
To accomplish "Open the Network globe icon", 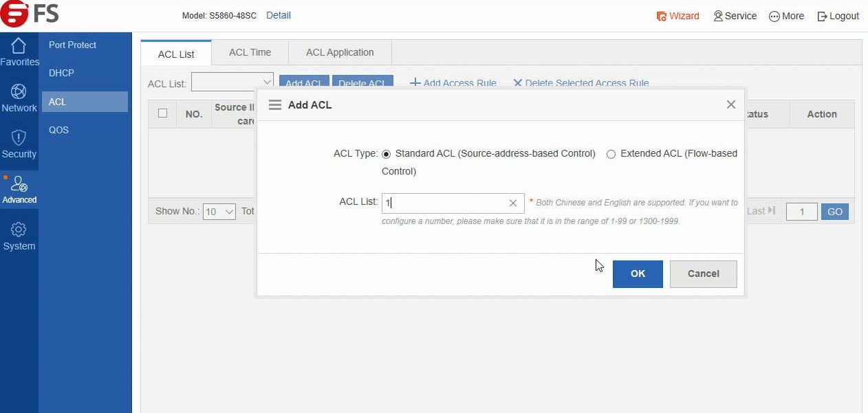I will [19, 91].
